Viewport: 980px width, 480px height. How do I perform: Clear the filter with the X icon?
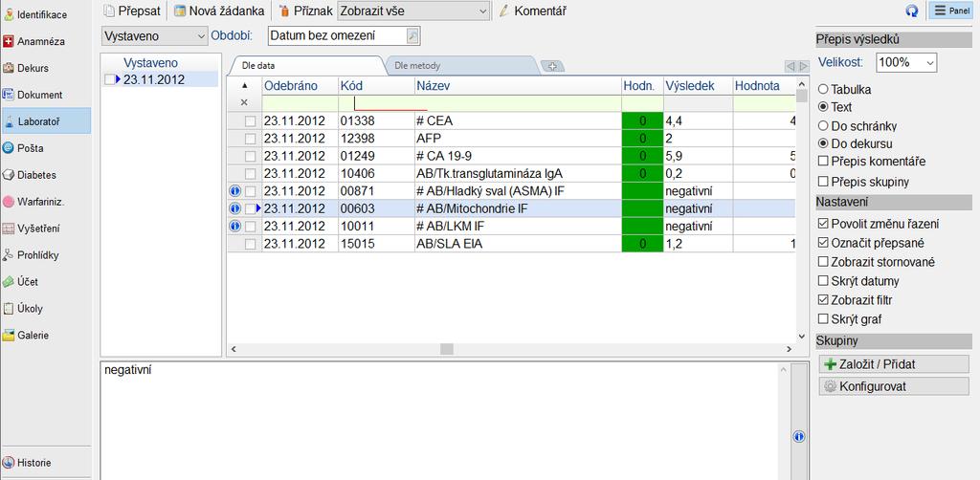click(x=244, y=102)
